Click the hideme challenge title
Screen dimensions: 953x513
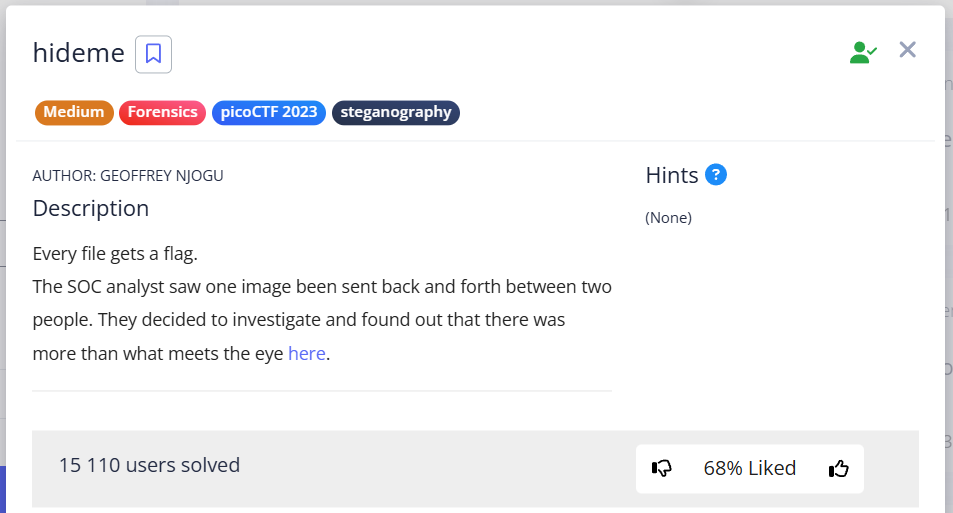79,53
